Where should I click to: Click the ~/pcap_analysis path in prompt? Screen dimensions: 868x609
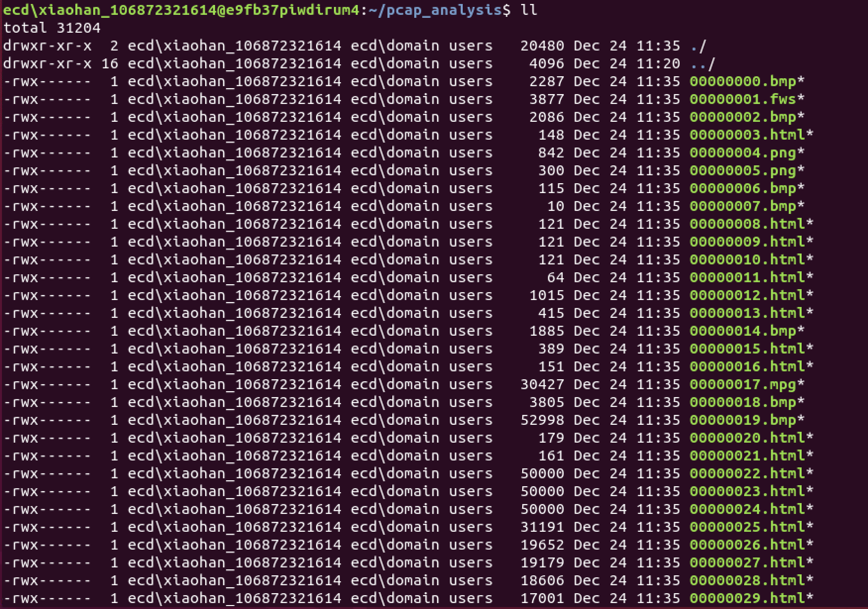pos(435,10)
